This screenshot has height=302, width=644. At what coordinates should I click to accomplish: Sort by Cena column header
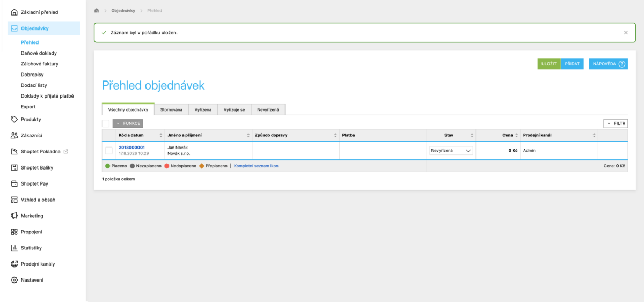(498, 135)
